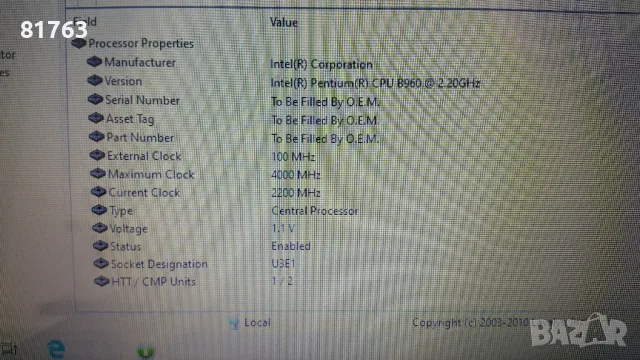640x360 pixels.
Task: Click the 4000 MHz value
Action: tap(296, 175)
